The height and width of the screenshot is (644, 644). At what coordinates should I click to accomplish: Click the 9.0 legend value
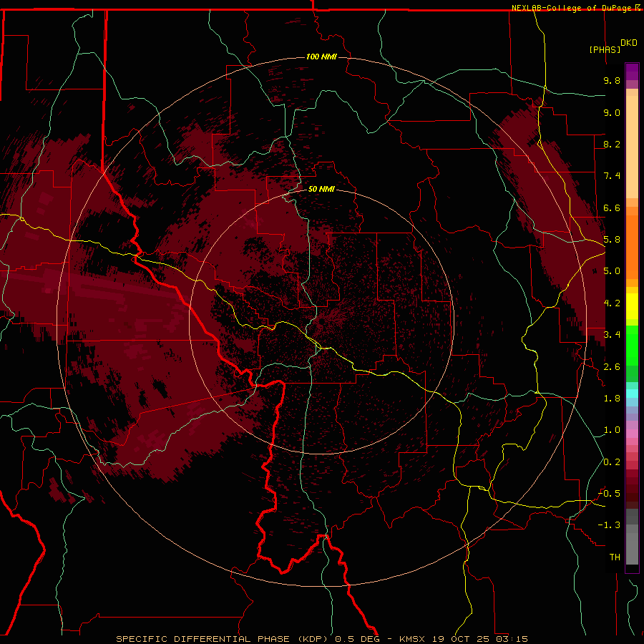(612, 112)
